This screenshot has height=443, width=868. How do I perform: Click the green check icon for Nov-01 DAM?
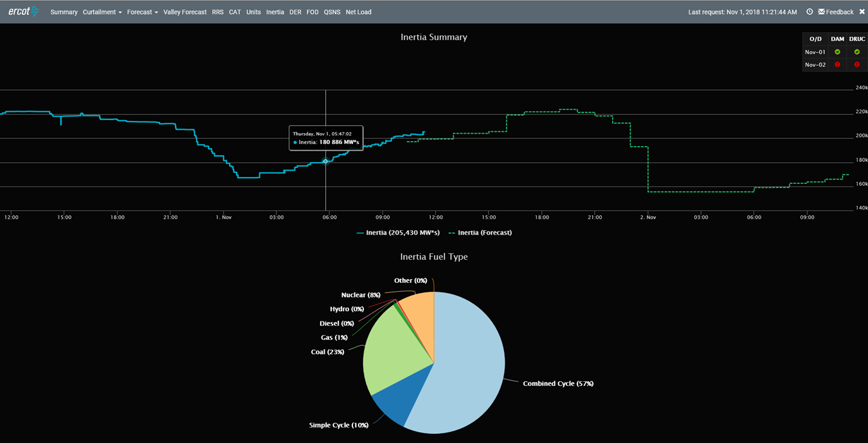coord(837,51)
